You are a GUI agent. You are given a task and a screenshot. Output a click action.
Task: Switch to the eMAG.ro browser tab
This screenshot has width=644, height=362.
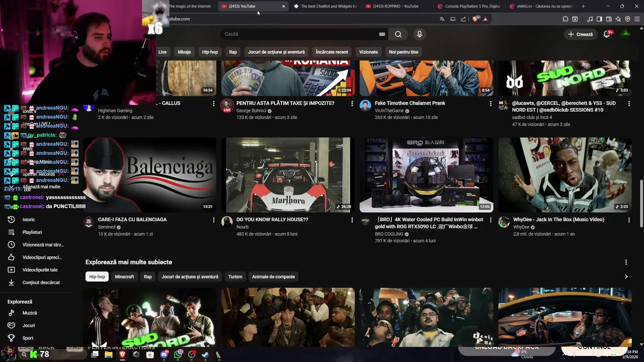[x=540, y=6]
